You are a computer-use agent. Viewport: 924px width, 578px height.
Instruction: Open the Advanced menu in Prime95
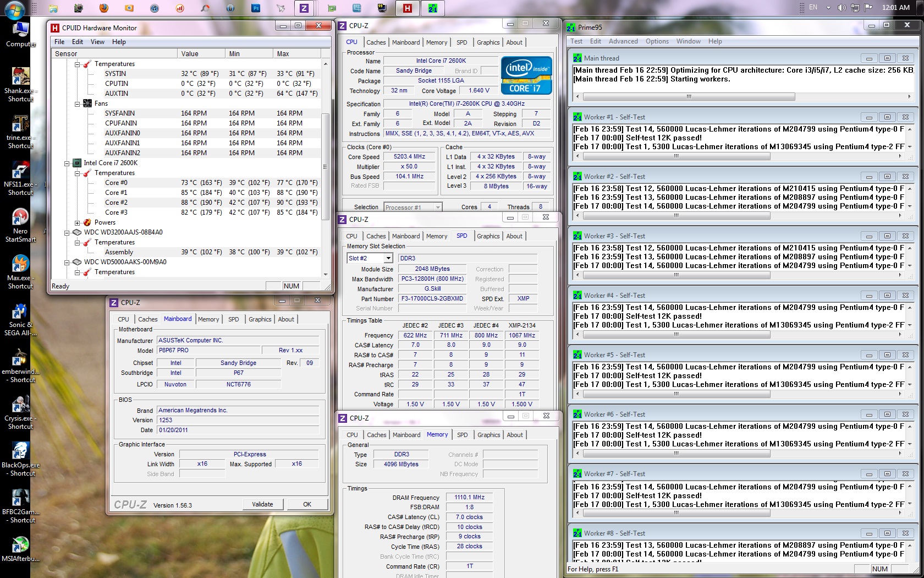point(623,41)
